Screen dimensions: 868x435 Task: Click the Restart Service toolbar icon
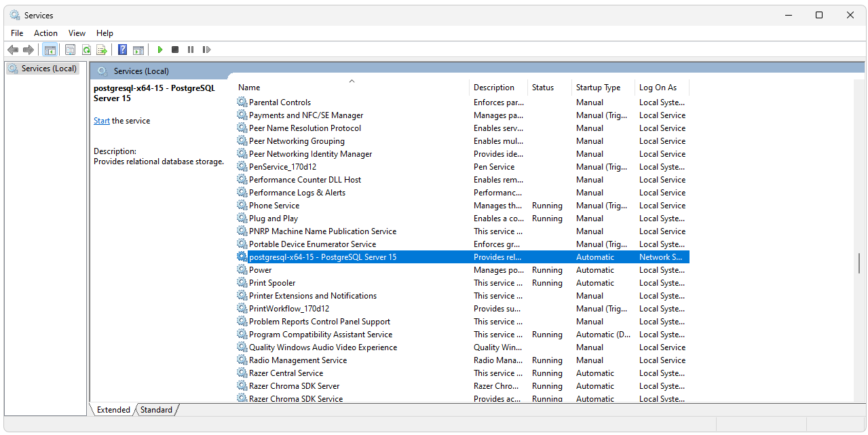206,50
